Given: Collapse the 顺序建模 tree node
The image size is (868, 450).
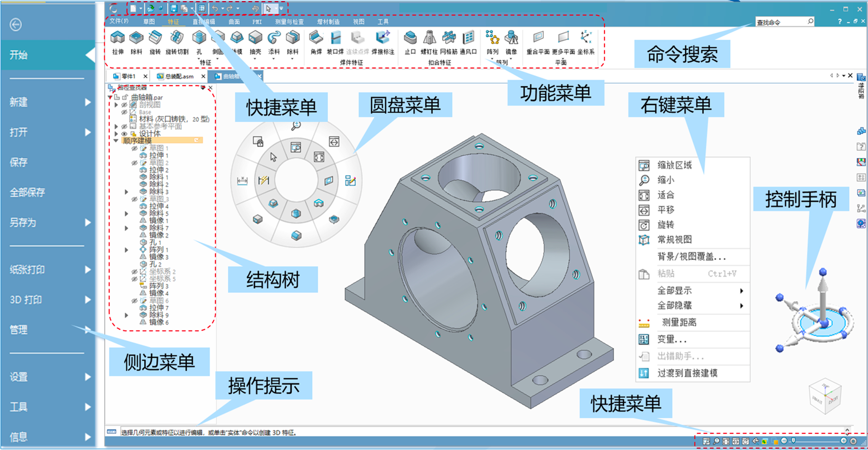Looking at the screenshot, I should point(116,141).
